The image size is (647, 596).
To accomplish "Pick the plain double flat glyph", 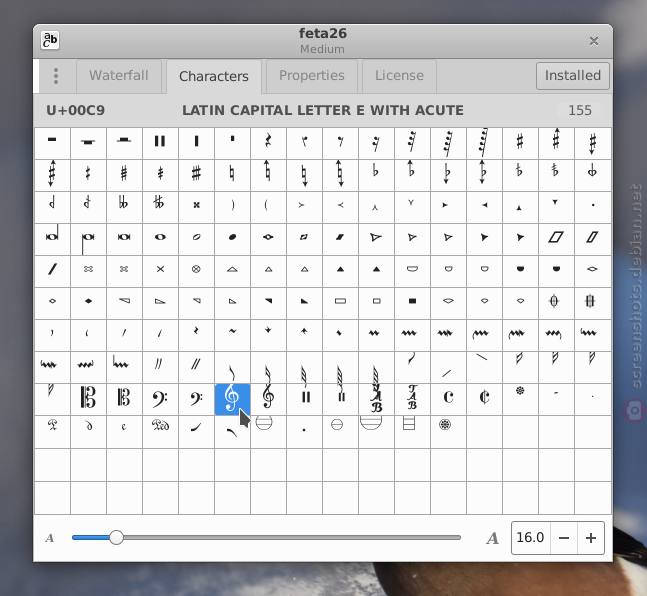I will tap(124, 207).
